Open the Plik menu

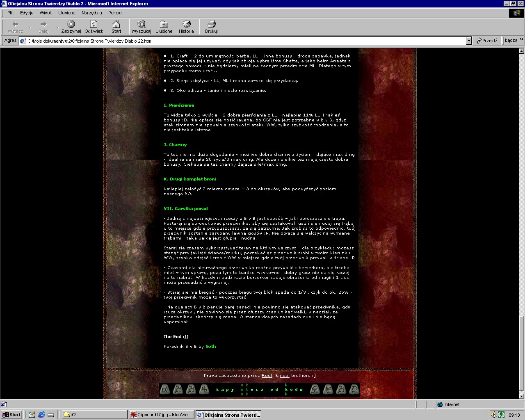click(10, 13)
